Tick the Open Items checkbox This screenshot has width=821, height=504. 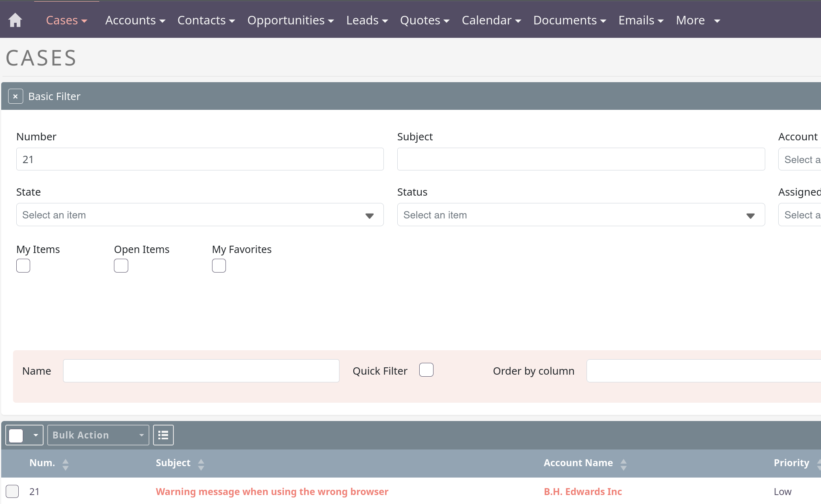[121, 266]
